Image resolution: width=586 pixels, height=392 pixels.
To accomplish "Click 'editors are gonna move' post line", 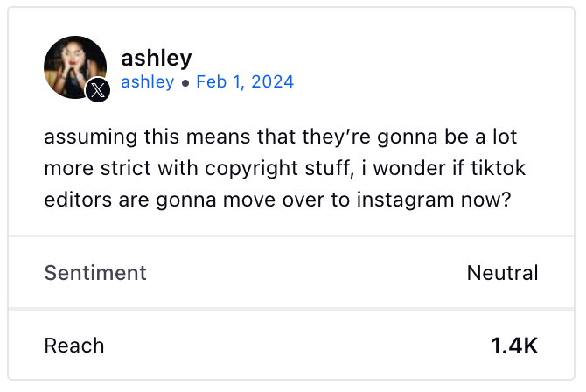I will [160, 199].
